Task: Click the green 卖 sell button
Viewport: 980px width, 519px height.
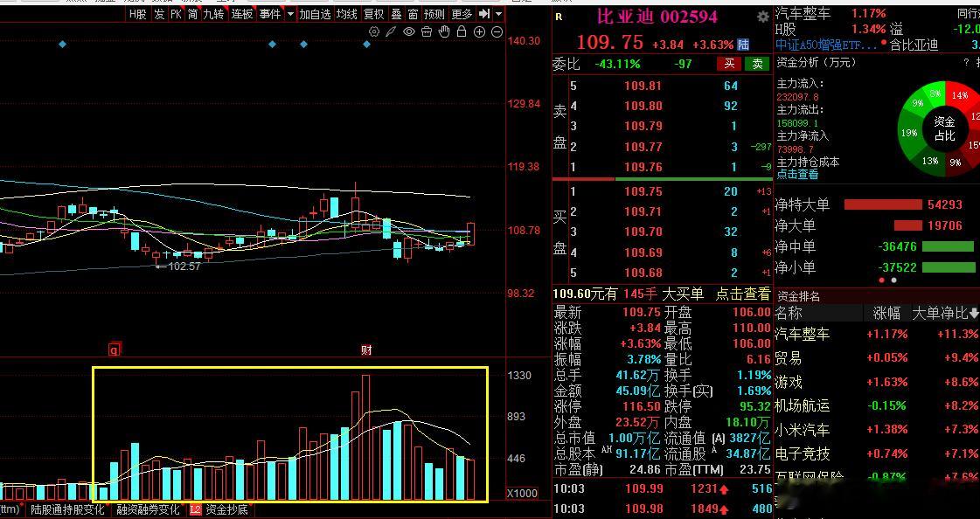Action: click(757, 64)
